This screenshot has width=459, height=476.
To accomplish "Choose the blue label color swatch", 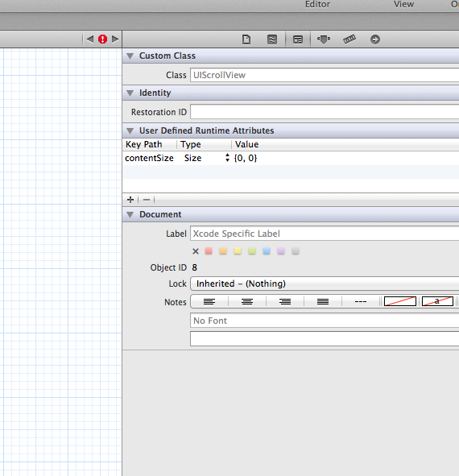I will tap(267, 251).
